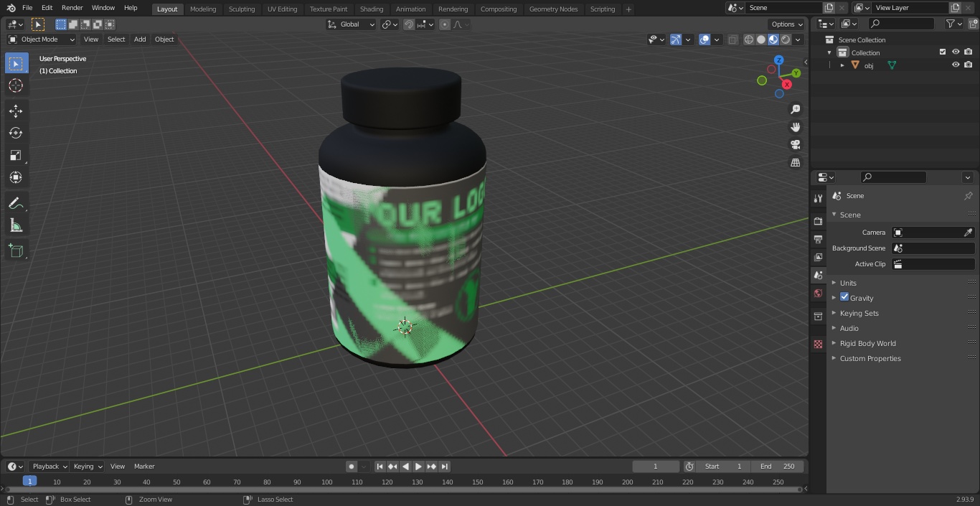Image resolution: width=980 pixels, height=506 pixels.
Task: Jump to the last frame
Action: 445,467
